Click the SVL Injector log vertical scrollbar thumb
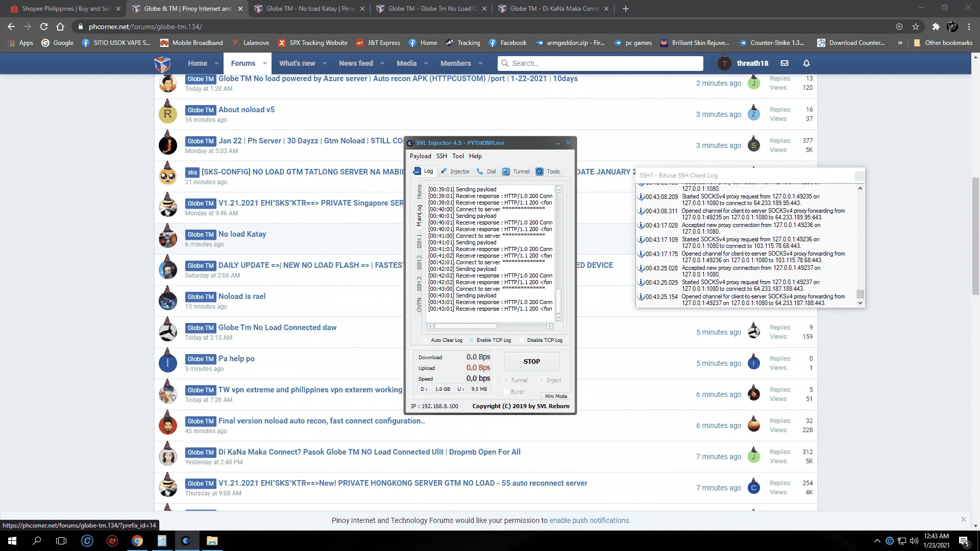980x551 pixels. click(559, 301)
